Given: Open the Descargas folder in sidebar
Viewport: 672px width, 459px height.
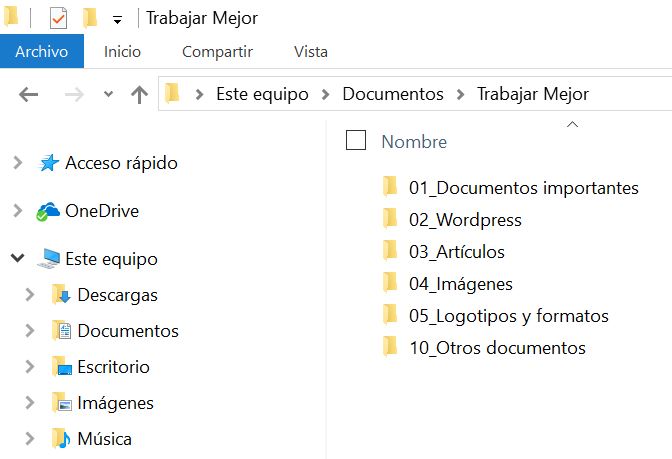Looking at the screenshot, I should [x=117, y=295].
